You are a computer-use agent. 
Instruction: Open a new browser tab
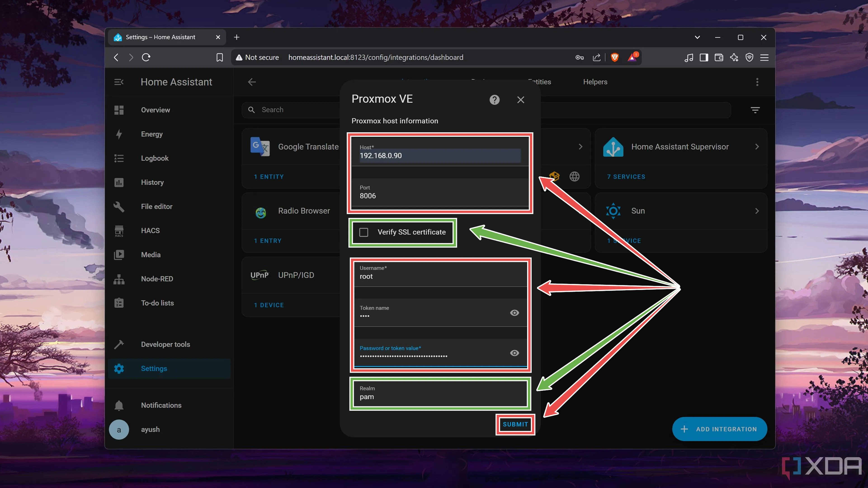click(x=236, y=37)
